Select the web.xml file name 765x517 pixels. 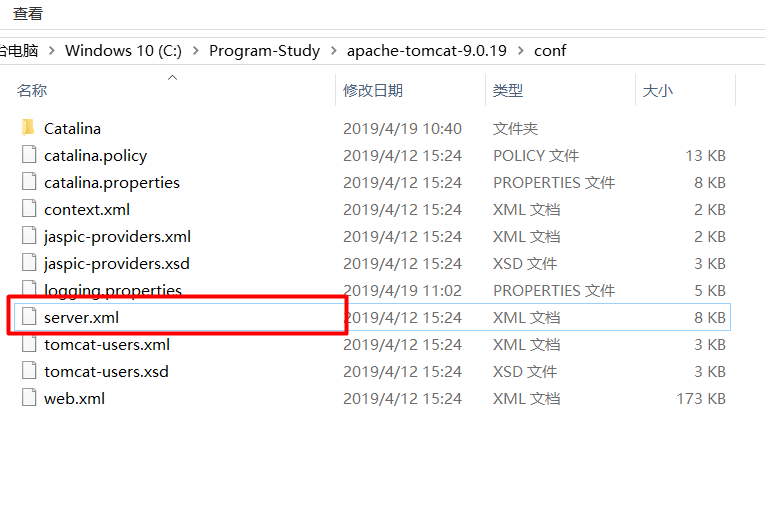click(x=74, y=399)
